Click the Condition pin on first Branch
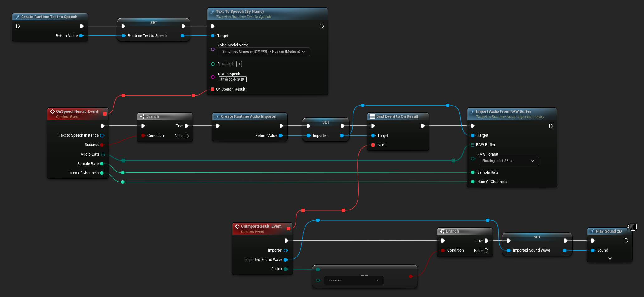This screenshot has width=644, height=297. pyautogui.click(x=143, y=136)
